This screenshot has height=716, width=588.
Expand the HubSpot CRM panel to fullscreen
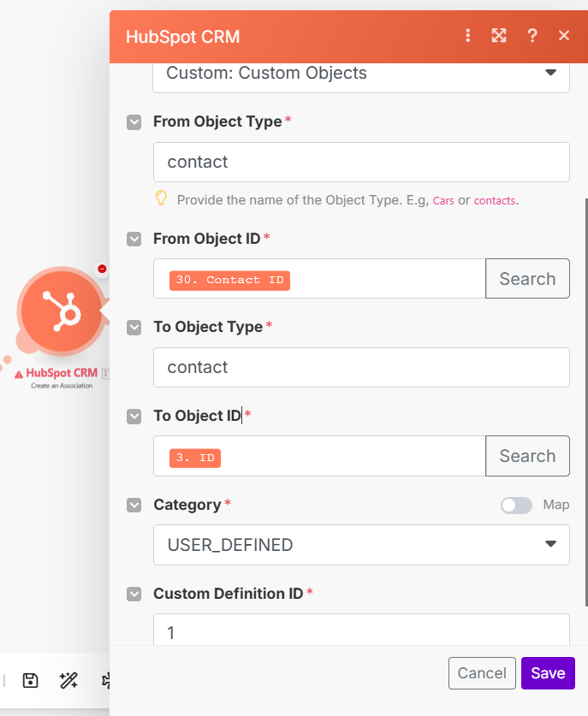click(499, 36)
